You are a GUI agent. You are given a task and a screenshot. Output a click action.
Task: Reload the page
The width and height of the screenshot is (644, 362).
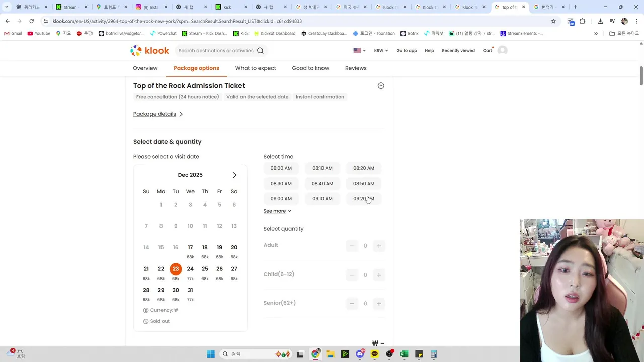click(x=31, y=21)
